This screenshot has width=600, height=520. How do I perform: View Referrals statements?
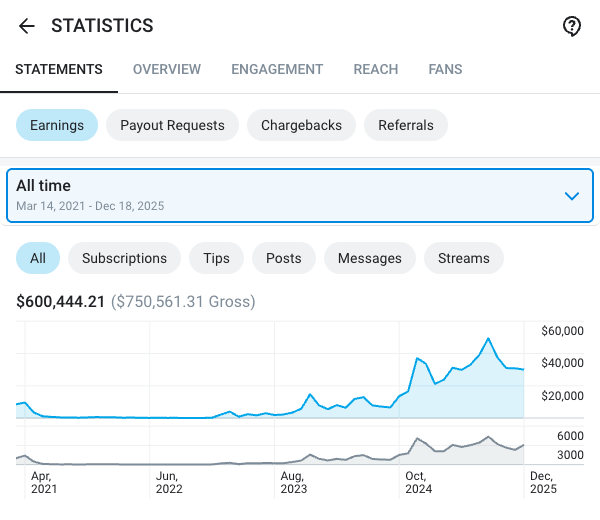pyautogui.click(x=406, y=125)
